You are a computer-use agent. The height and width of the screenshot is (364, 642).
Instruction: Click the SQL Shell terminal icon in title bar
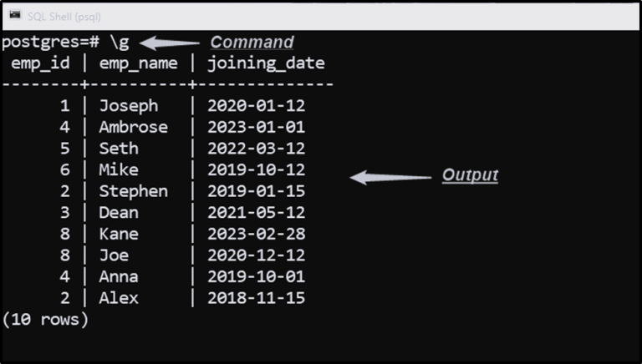pos(15,15)
